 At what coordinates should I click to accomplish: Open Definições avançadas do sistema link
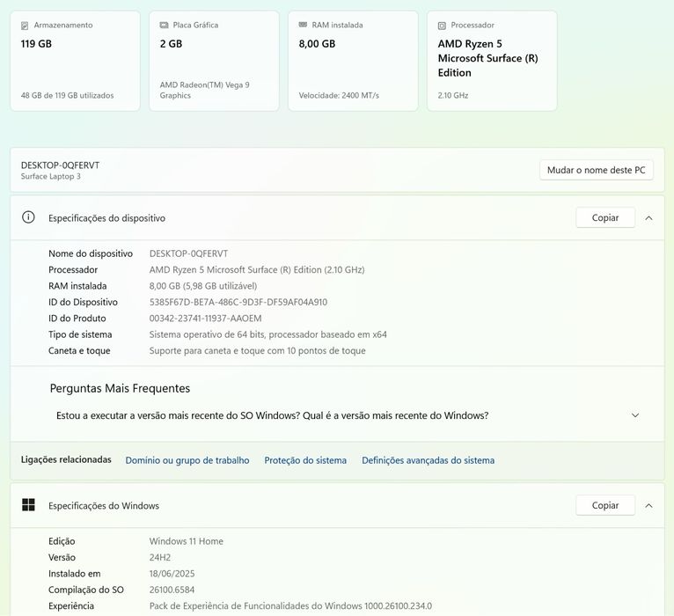coord(428,460)
